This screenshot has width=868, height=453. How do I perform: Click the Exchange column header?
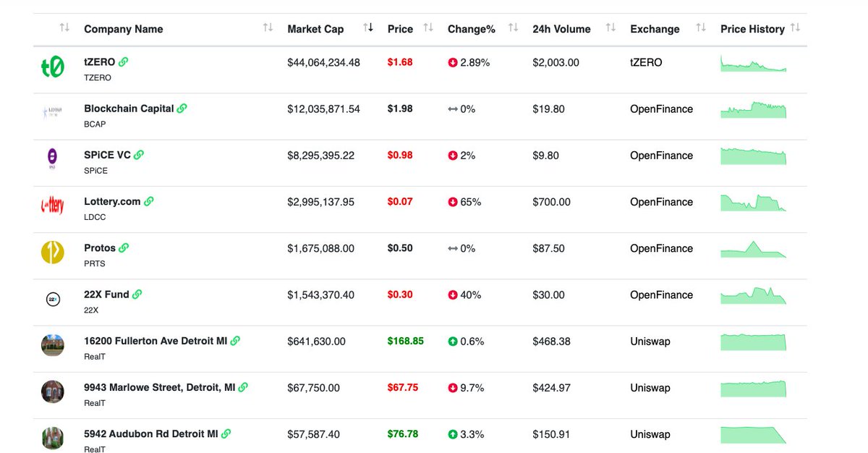click(655, 29)
